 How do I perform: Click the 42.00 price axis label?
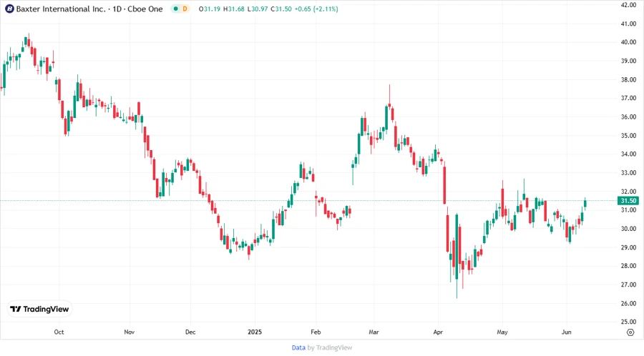click(x=628, y=5)
